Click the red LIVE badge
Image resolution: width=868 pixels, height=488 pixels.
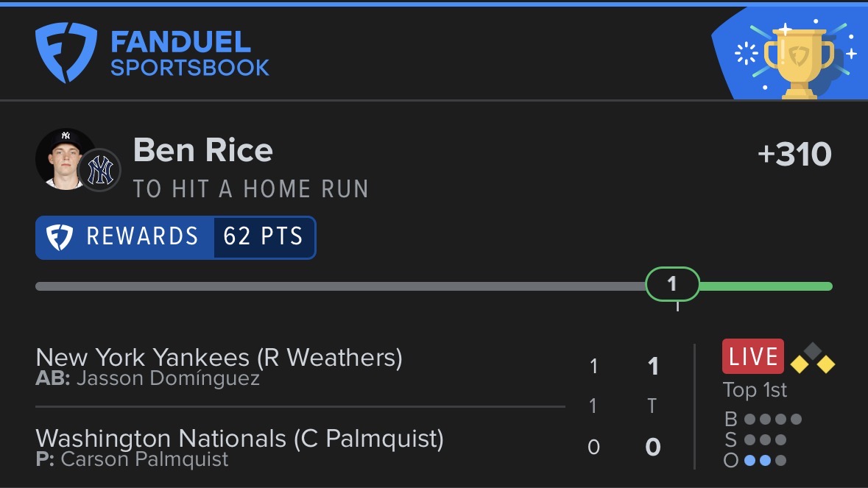coord(753,356)
